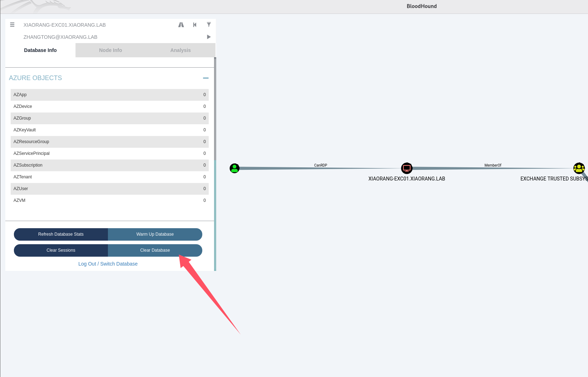The image size is (588, 377).
Task: Click EXCHANGE TRUSTED SUBSYS node label
Action: (x=554, y=179)
